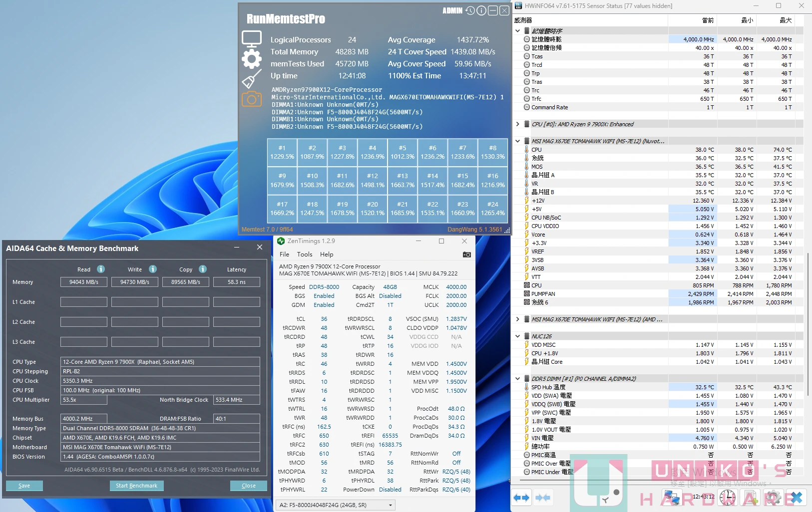Click thermometer icon beside MOS row
This screenshot has width=812, height=512.
[x=527, y=167]
